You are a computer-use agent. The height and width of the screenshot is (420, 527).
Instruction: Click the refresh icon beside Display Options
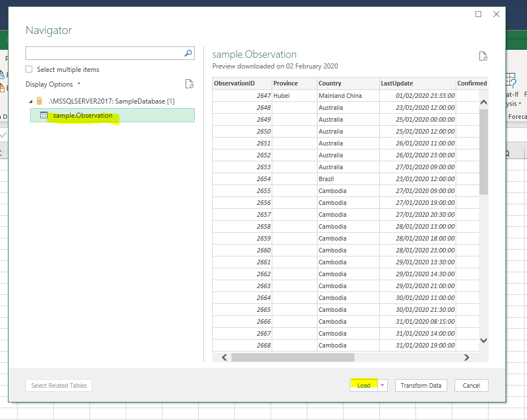190,84
